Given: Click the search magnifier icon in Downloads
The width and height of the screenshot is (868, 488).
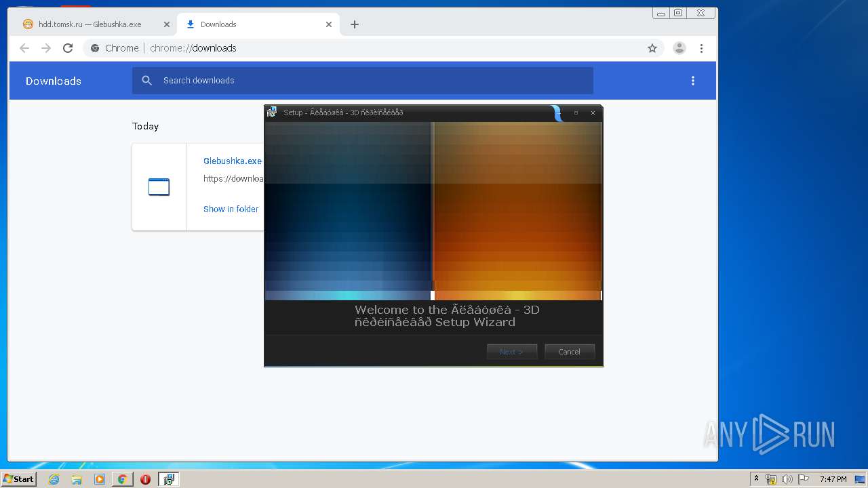Looking at the screenshot, I should pos(146,81).
